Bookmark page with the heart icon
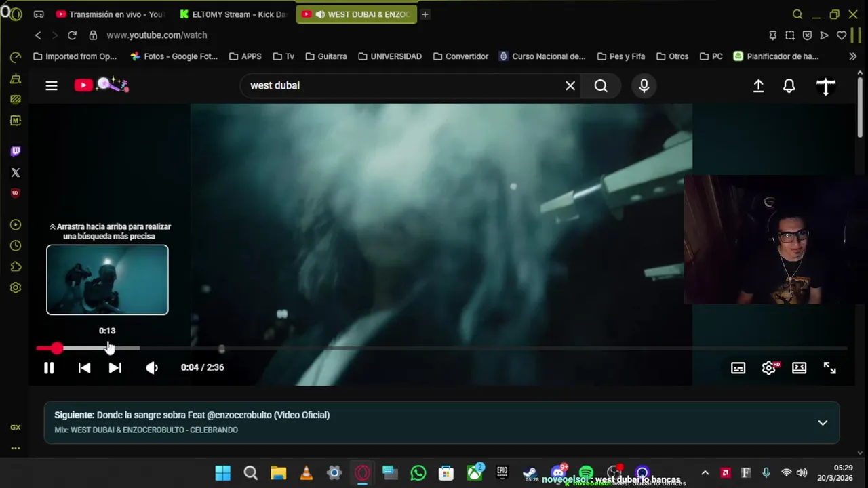 [842, 35]
